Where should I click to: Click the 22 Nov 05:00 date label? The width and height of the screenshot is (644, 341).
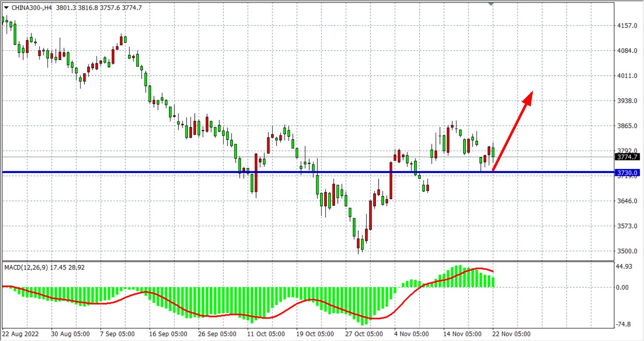512,334
